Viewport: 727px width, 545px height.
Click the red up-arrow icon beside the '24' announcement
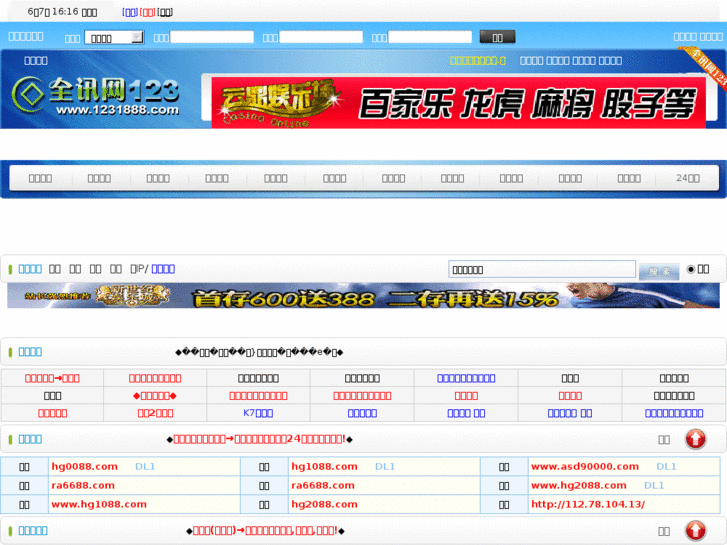pyautogui.click(x=695, y=439)
